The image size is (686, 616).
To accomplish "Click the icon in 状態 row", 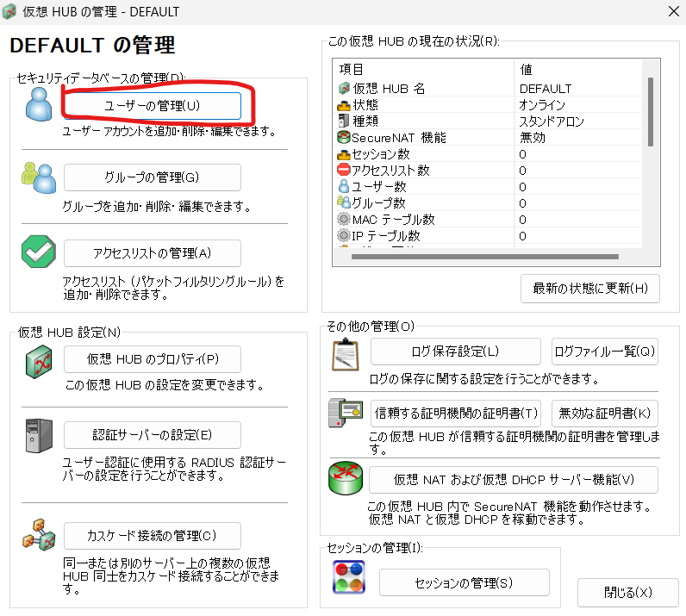I will pos(344,105).
